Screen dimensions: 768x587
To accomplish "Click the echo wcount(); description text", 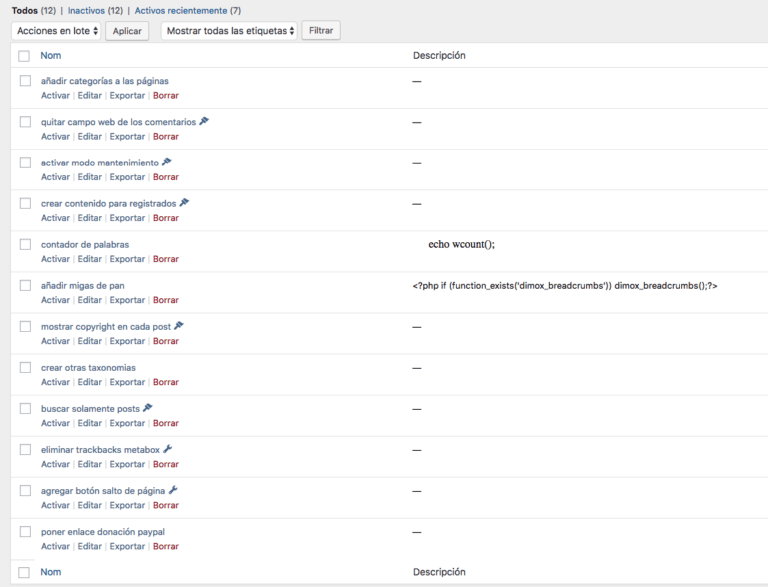I will (x=461, y=244).
